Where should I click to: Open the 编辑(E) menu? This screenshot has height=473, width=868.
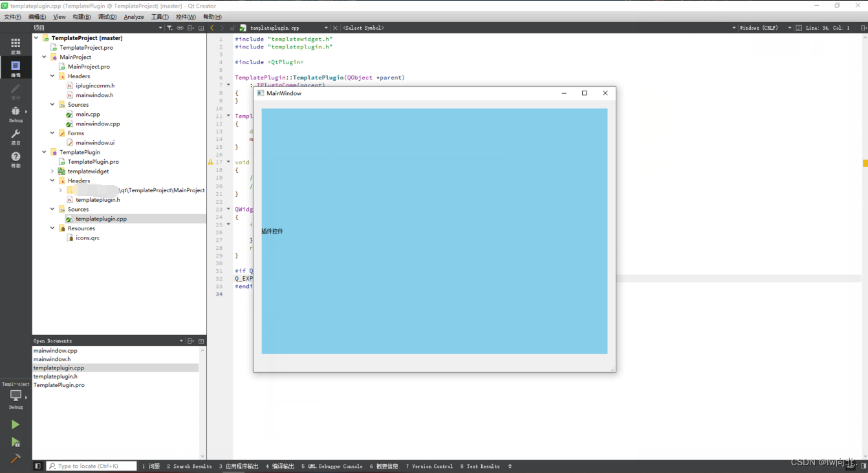coord(37,17)
